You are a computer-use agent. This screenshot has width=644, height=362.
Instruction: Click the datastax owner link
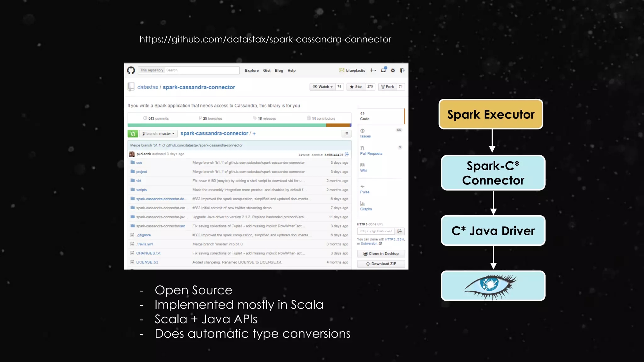pos(147,87)
